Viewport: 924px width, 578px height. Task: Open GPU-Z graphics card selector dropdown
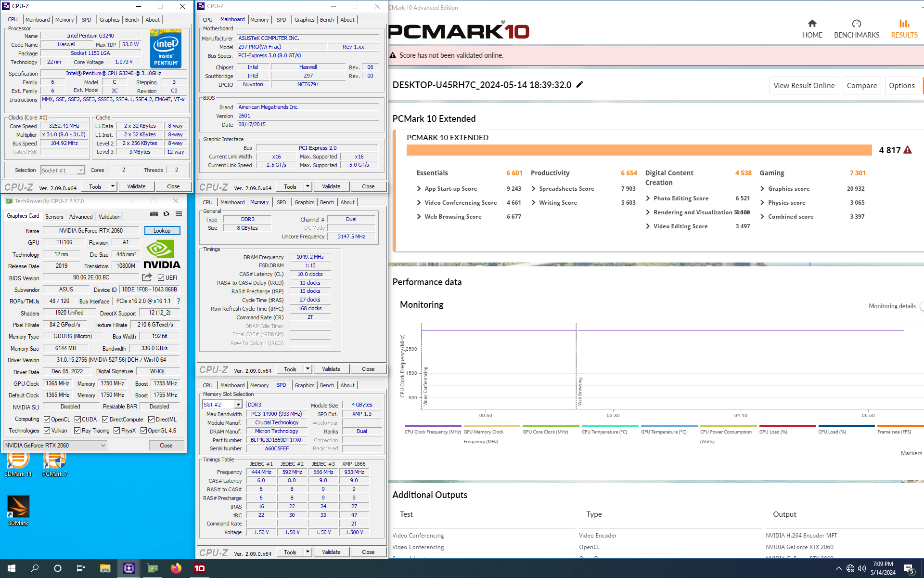click(55, 446)
